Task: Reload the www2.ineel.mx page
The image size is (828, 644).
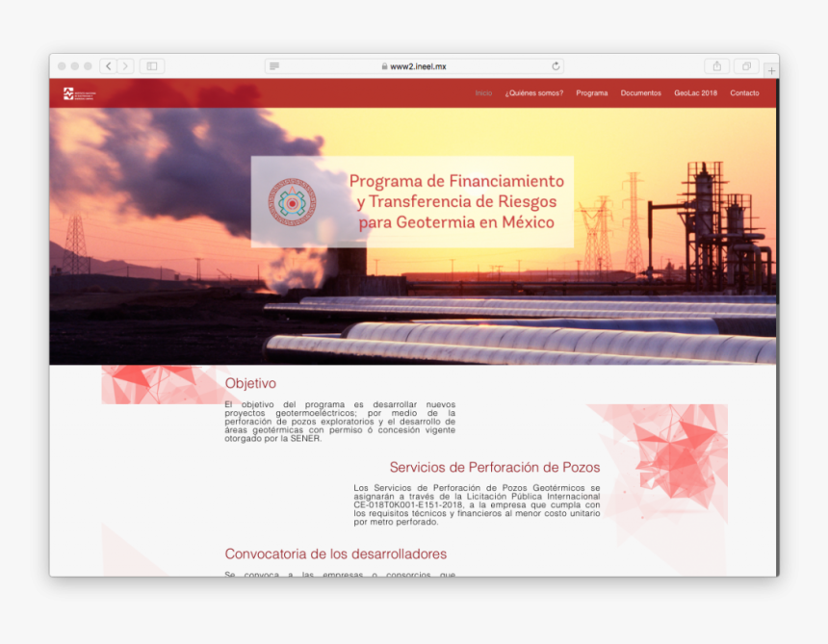Action: (556, 66)
